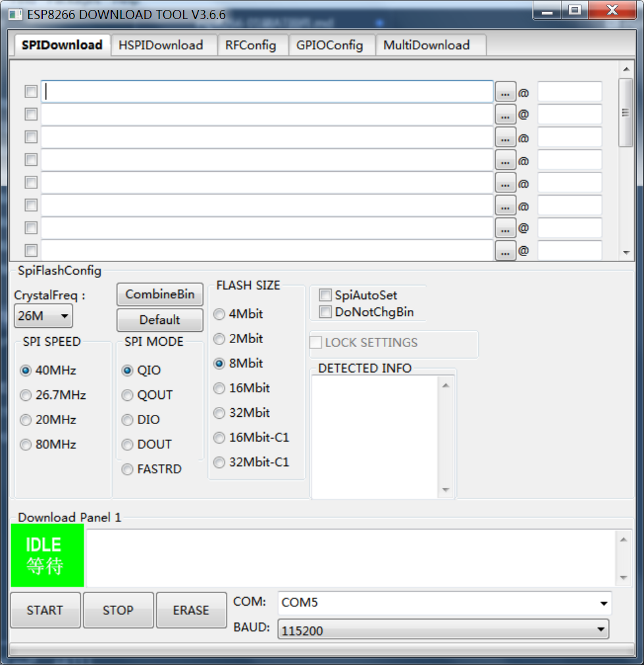Open the BAUD rate dropdown showing 115200

[x=443, y=629]
